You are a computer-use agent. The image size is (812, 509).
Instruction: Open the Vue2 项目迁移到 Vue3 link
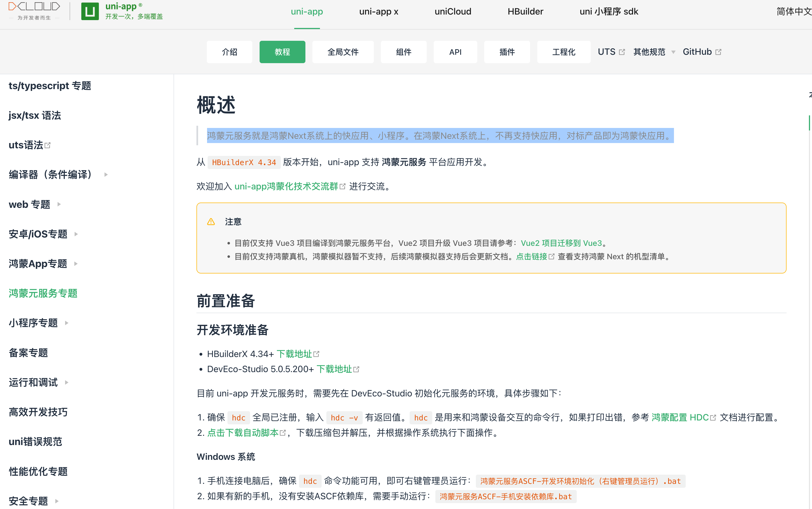(561, 243)
